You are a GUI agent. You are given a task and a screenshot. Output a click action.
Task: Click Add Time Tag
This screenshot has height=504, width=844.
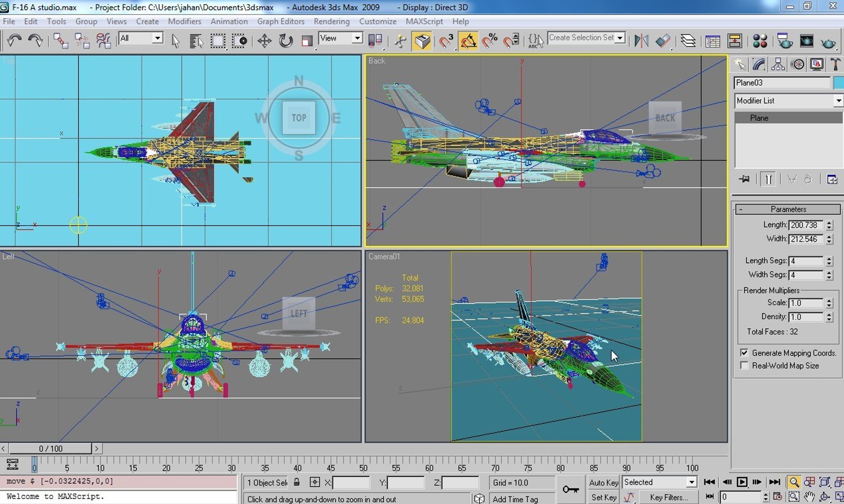coord(515,499)
